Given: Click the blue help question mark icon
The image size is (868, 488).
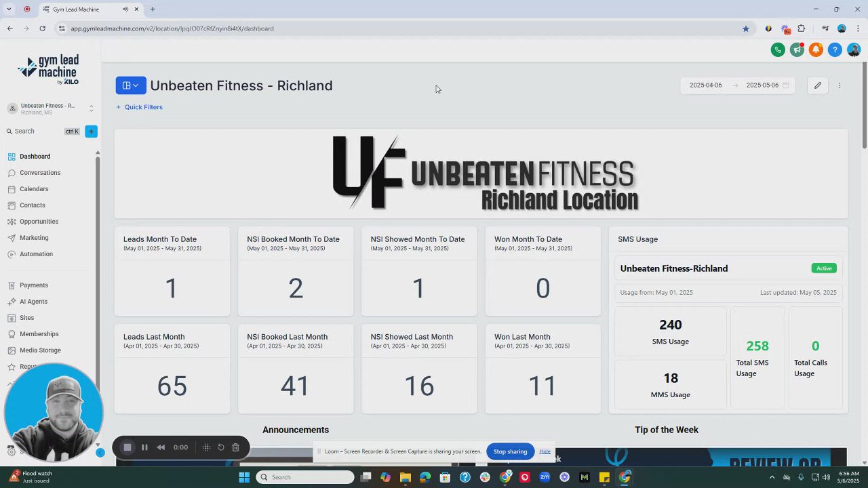Looking at the screenshot, I should tap(835, 49).
